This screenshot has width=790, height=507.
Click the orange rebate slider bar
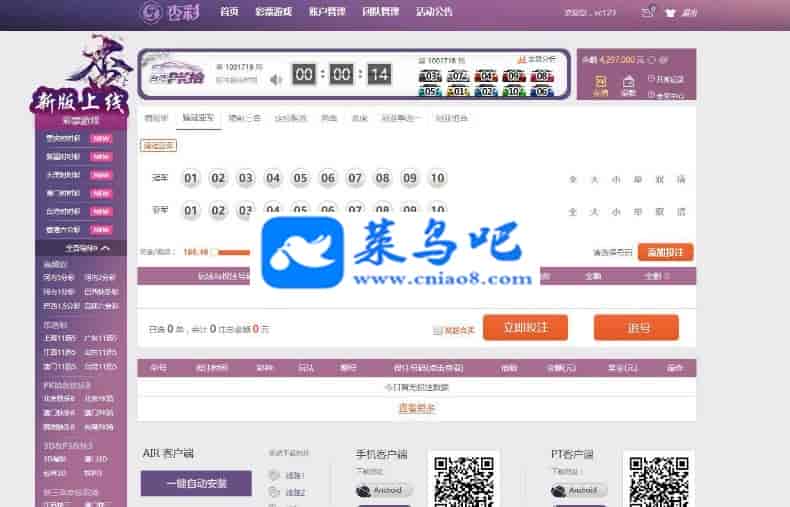234,252
